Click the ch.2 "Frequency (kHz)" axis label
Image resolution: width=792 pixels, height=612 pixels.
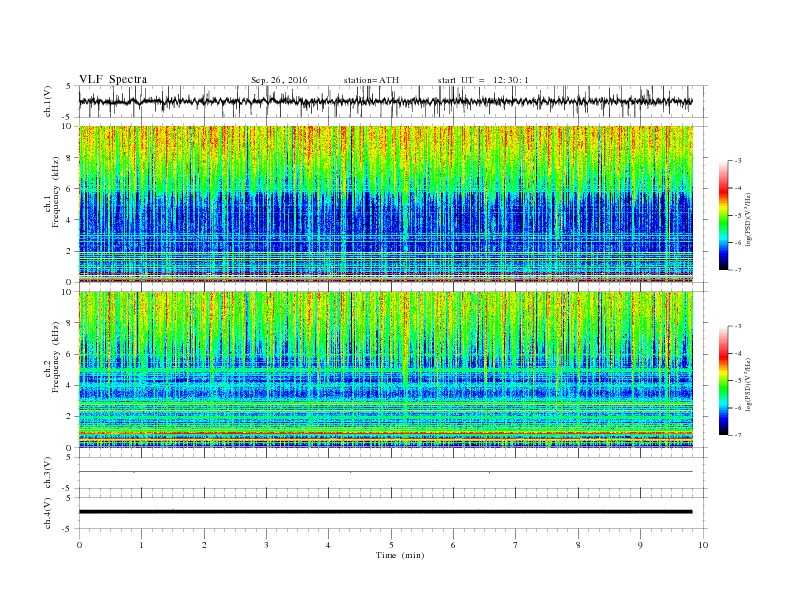tap(56, 358)
